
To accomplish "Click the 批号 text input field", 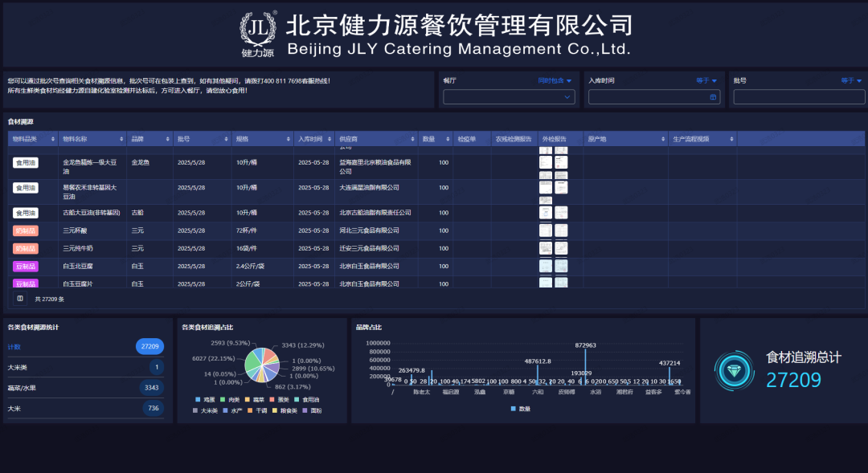I will coord(797,97).
